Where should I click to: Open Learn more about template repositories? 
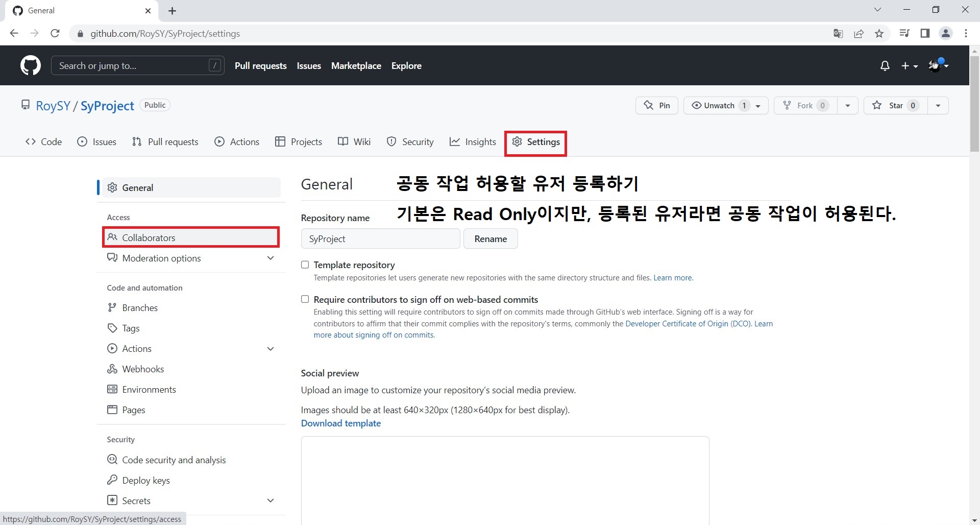pyautogui.click(x=673, y=278)
